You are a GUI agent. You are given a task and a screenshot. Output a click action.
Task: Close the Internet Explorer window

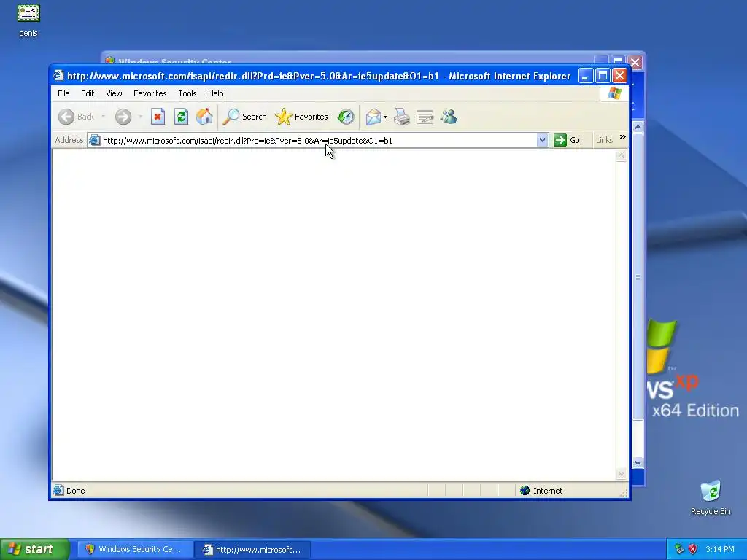coord(619,76)
